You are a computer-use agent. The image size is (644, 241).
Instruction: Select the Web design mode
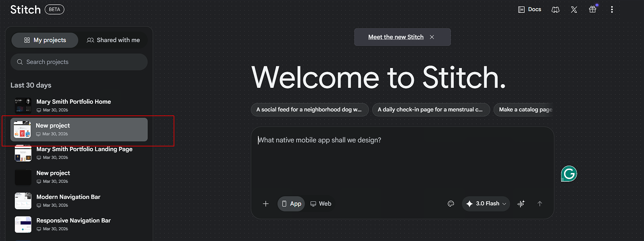[x=321, y=204]
